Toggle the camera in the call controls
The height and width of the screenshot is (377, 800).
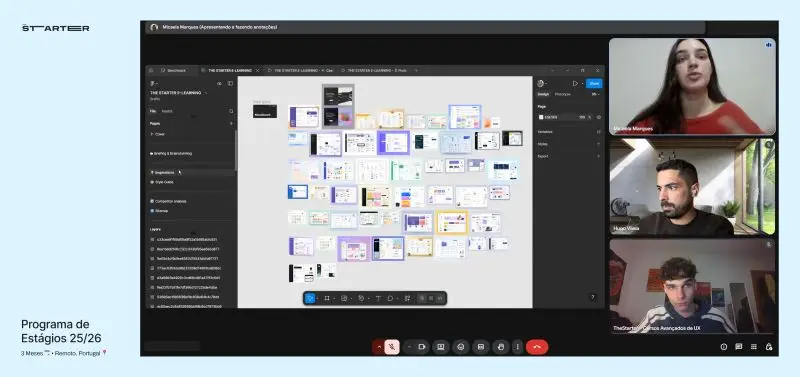(x=421, y=347)
